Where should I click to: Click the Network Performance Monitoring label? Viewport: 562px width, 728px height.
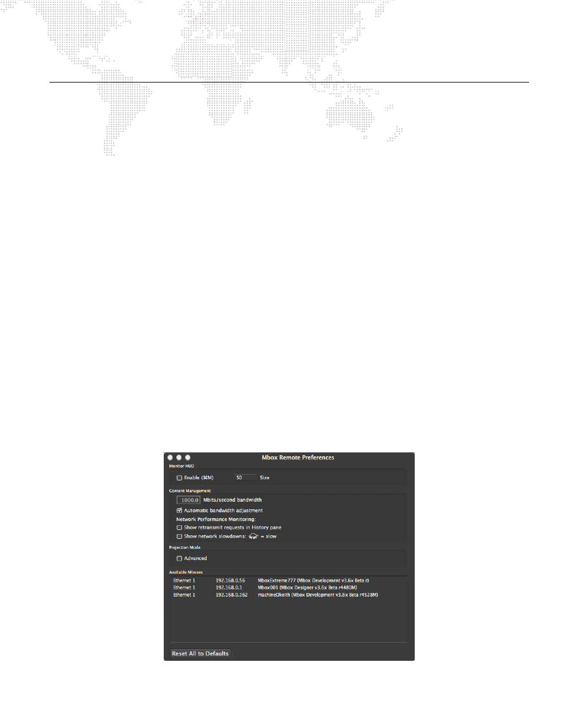click(216, 519)
